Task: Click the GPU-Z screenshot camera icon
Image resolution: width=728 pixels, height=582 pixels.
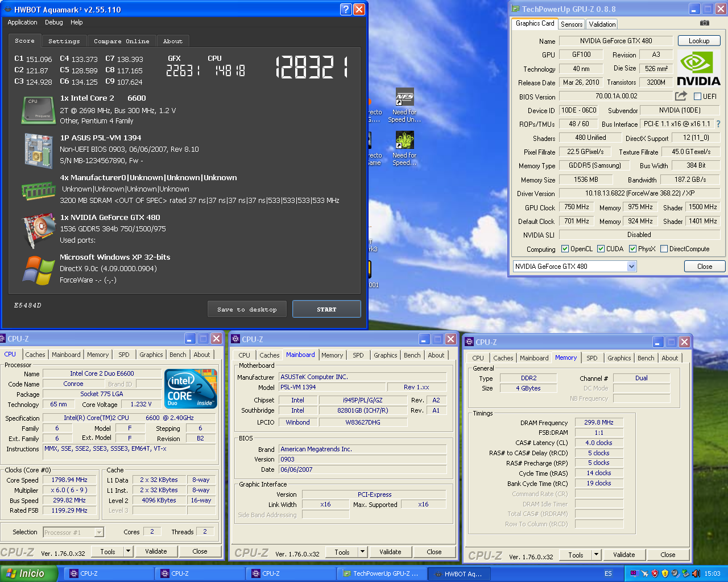Action: pos(704,23)
